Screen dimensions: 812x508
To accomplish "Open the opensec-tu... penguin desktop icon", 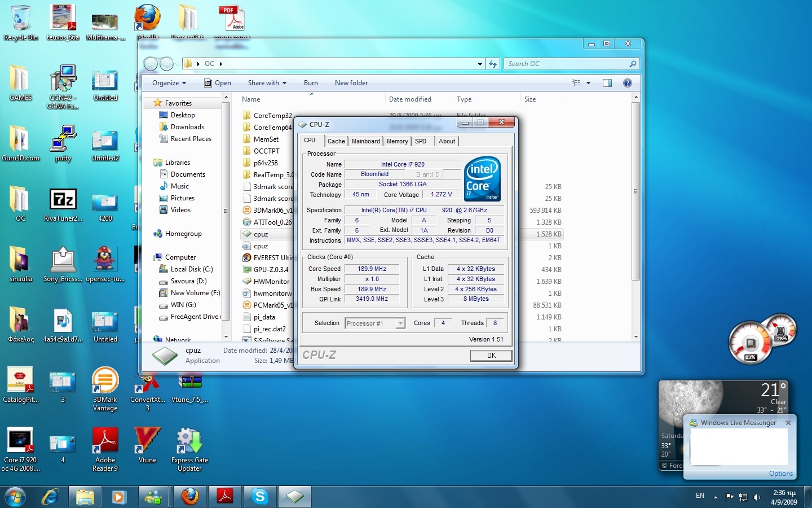I will pos(105,264).
